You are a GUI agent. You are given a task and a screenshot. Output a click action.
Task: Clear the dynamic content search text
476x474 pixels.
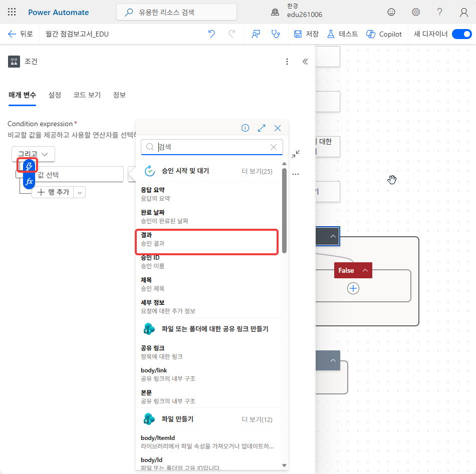[x=274, y=147]
